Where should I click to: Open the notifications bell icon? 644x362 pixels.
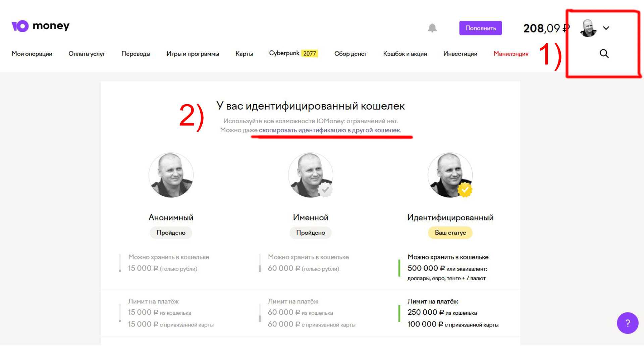[432, 28]
